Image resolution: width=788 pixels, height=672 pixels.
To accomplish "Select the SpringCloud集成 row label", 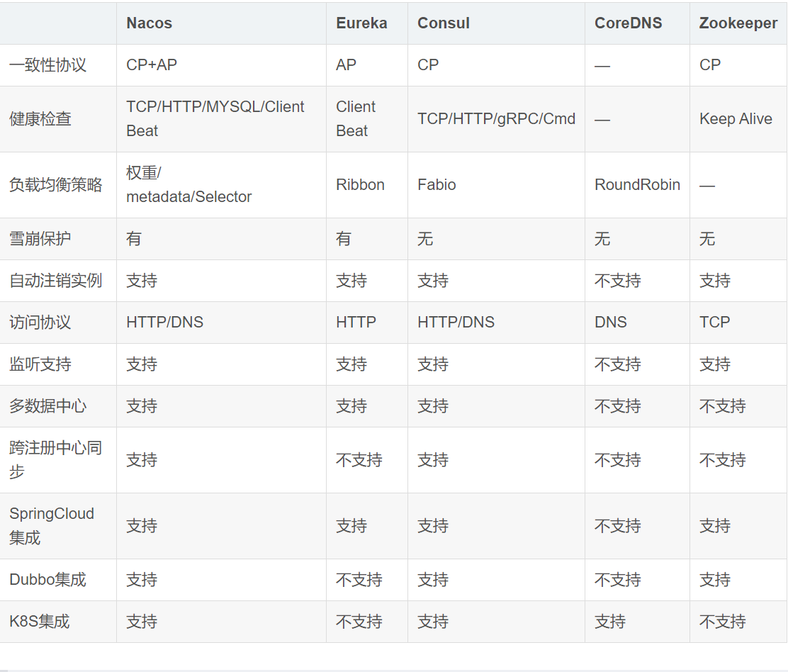I will (52, 526).
